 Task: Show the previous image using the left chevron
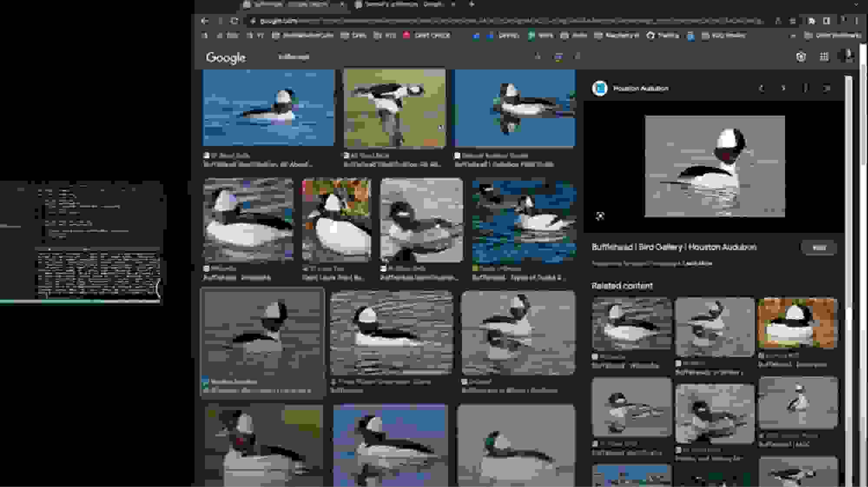click(x=761, y=89)
